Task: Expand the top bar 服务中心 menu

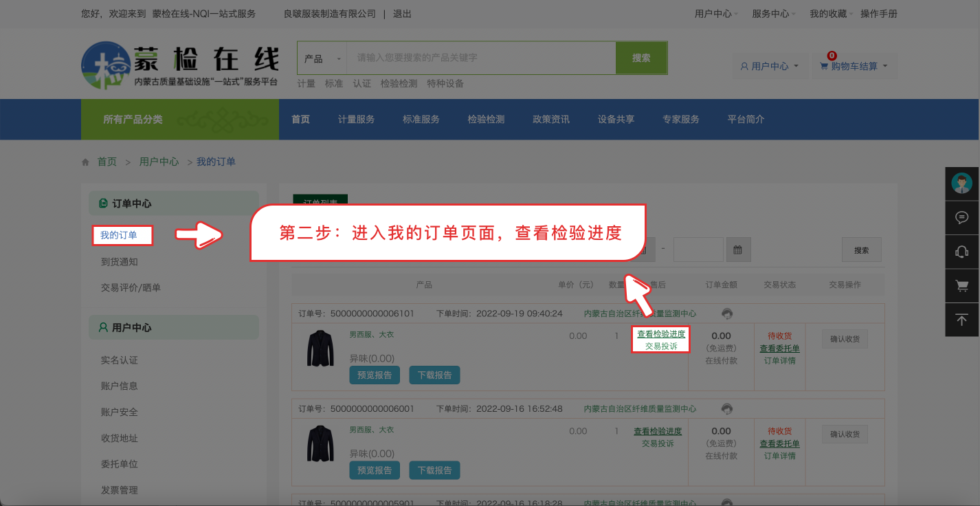Action: pyautogui.click(x=774, y=14)
